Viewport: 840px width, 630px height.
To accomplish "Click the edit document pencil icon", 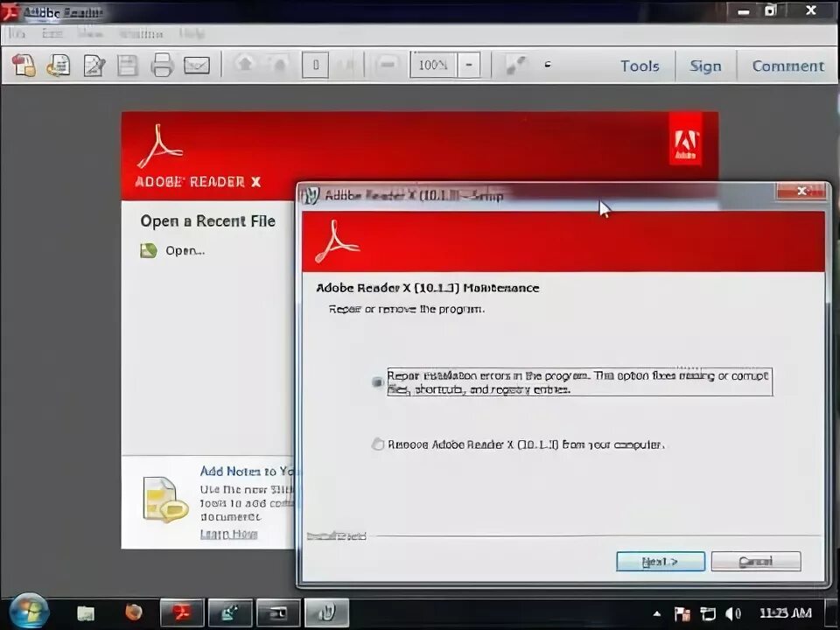I will (x=94, y=66).
